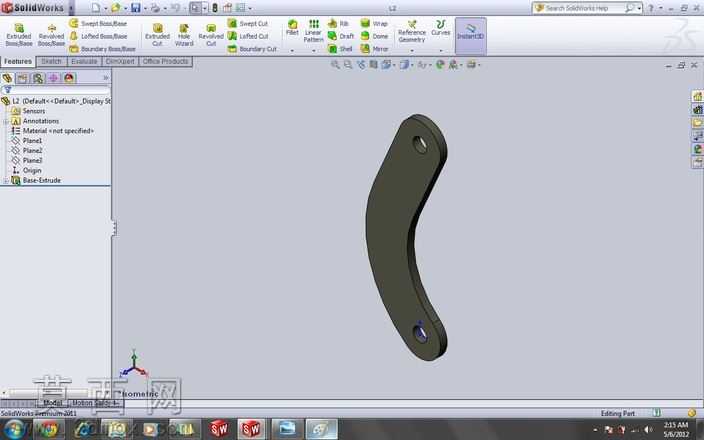Expand the manager panel tabs chevron
This screenshot has width=704, height=440.
106,78
